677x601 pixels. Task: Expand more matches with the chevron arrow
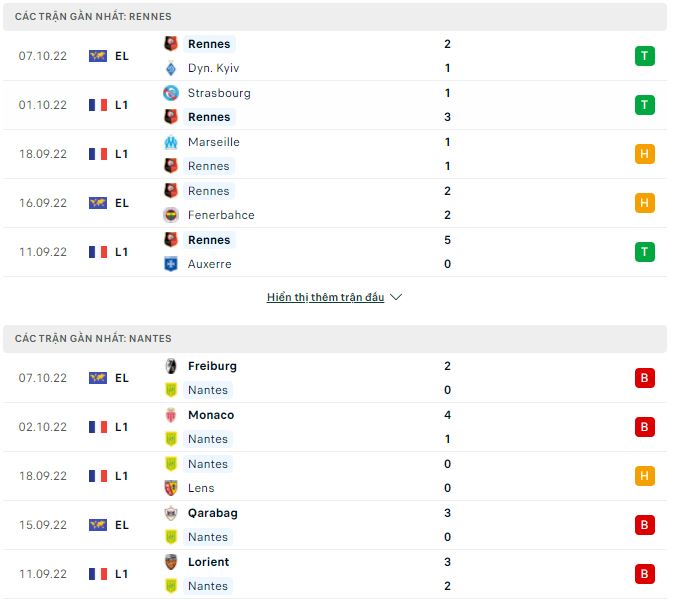[x=396, y=297]
